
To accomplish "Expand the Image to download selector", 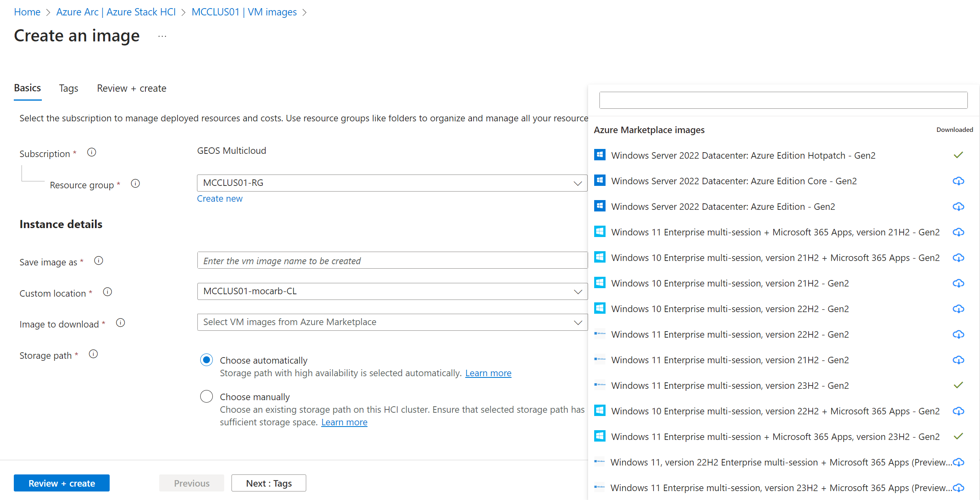I will click(x=577, y=322).
